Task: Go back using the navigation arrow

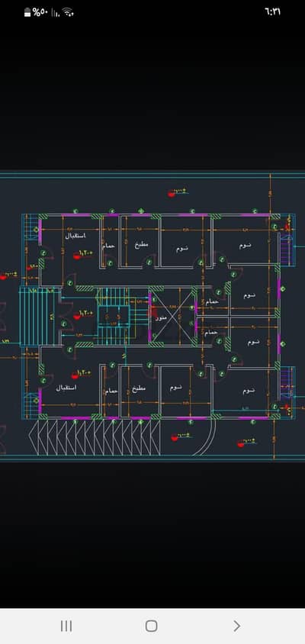Action: (x=237, y=626)
